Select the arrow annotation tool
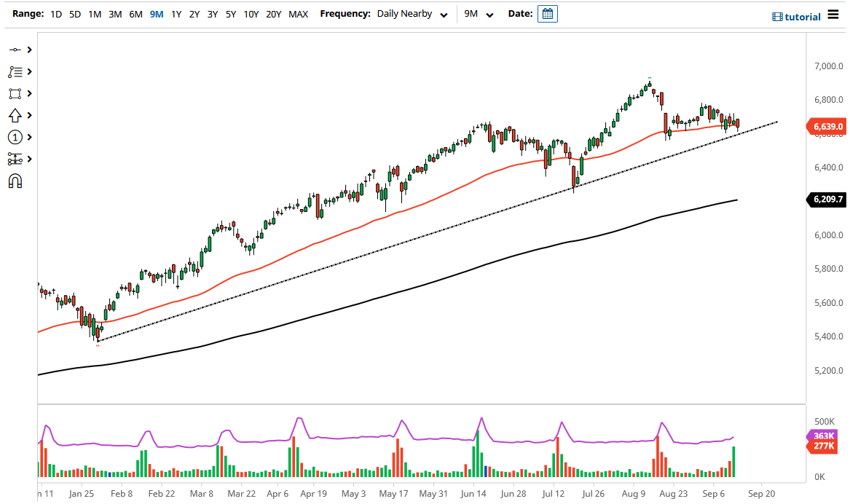850x504 pixels. (x=16, y=115)
